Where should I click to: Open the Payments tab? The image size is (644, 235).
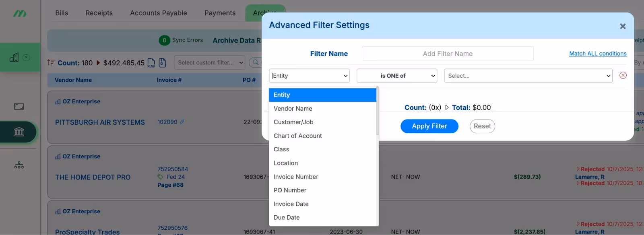coord(220,13)
